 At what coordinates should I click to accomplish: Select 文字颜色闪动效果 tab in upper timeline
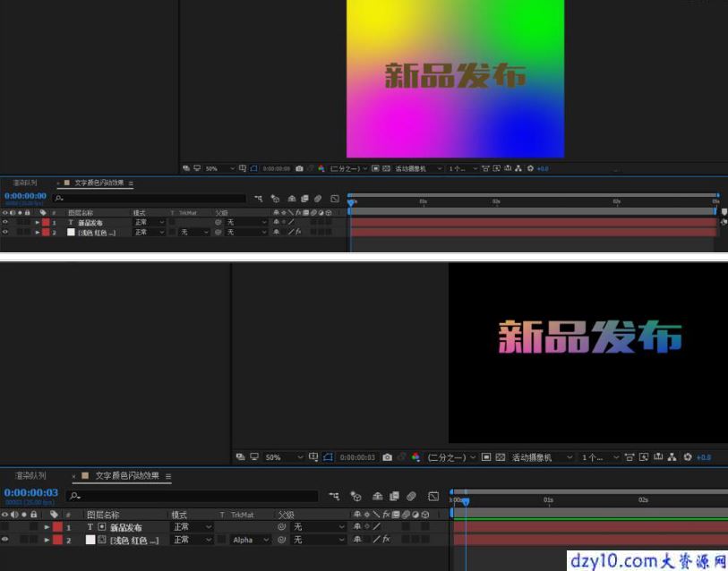[x=99, y=183]
